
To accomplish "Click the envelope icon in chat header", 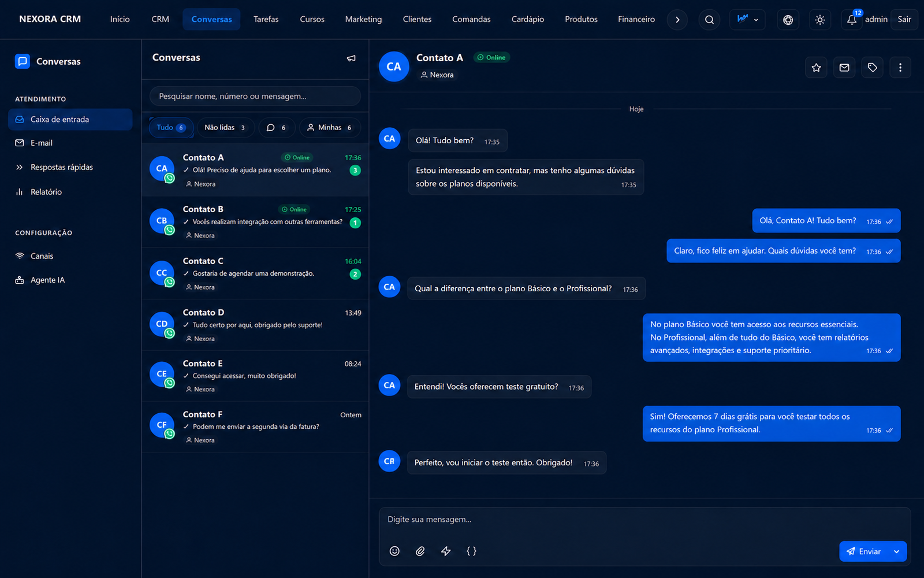I will tap(844, 68).
